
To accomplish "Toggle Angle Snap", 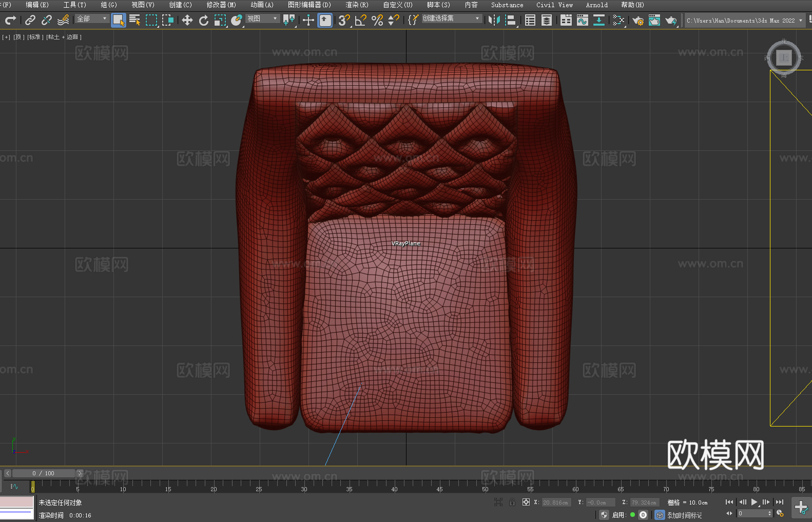I will [x=361, y=20].
